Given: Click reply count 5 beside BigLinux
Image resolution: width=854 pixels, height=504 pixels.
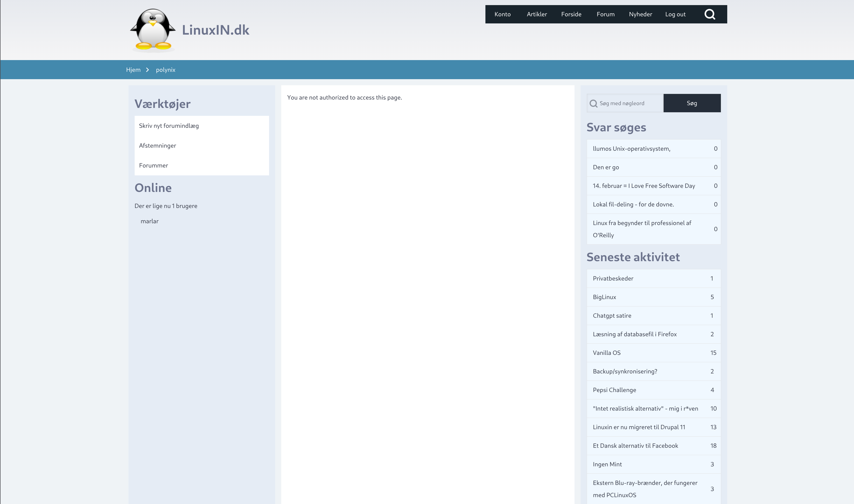Looking at the screenshot, I should point(712,297).
